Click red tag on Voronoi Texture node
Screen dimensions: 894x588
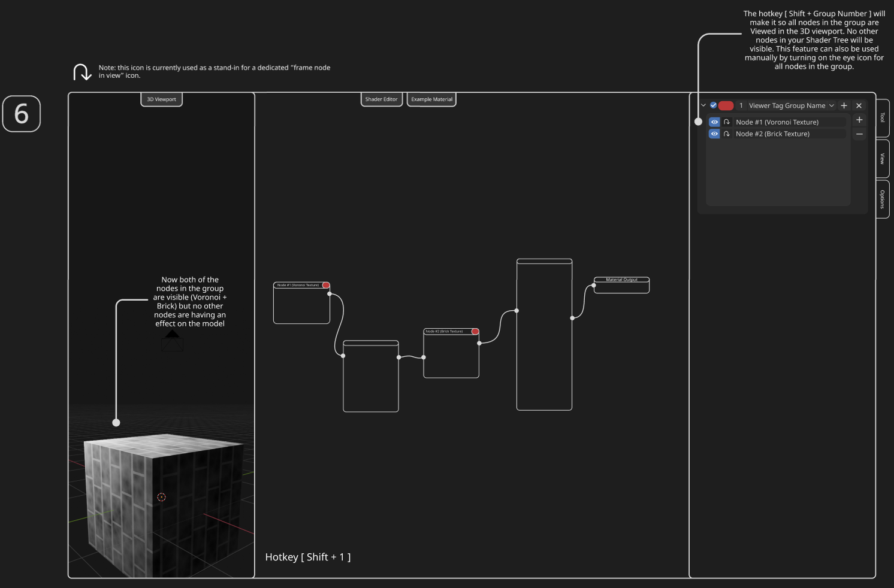coord(326,286)
